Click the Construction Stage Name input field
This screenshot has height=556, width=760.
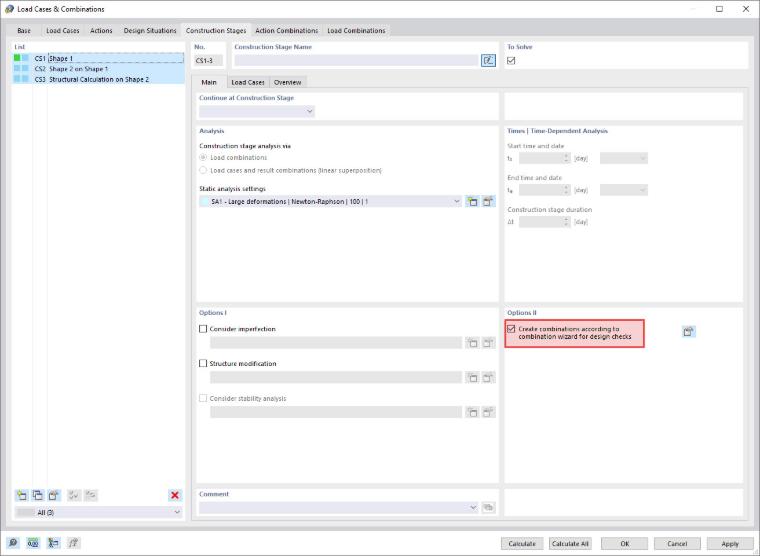pos(357,61)
